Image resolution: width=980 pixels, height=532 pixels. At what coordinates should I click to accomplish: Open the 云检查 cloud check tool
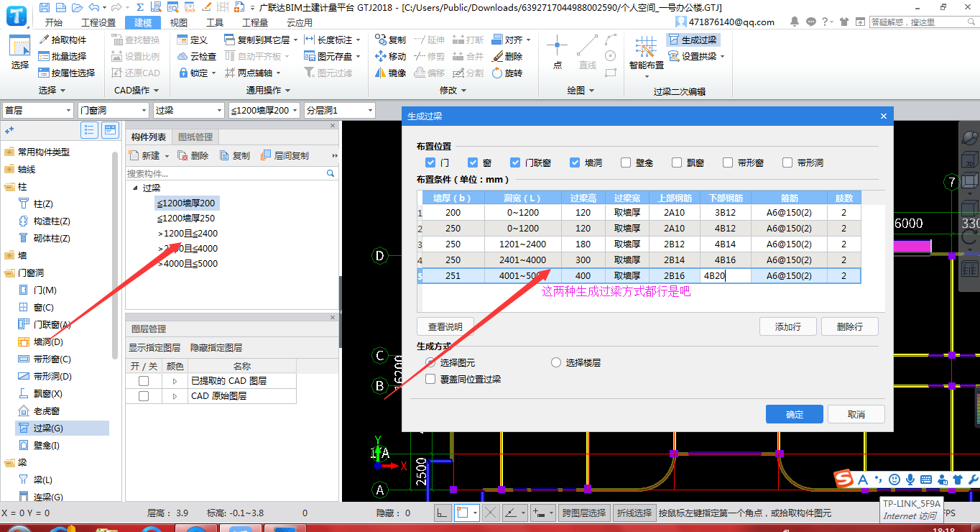pos(196,57)
